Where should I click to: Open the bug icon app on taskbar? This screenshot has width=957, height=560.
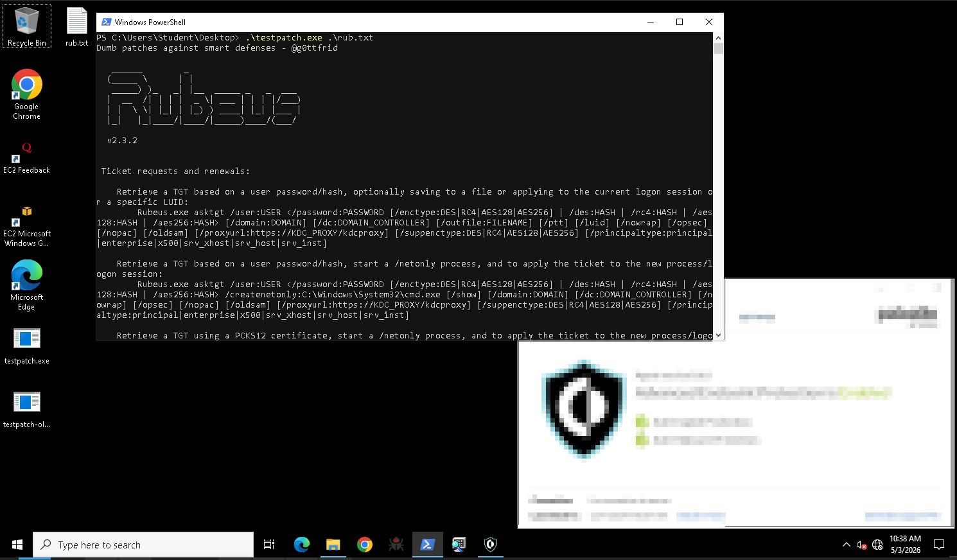396,545
